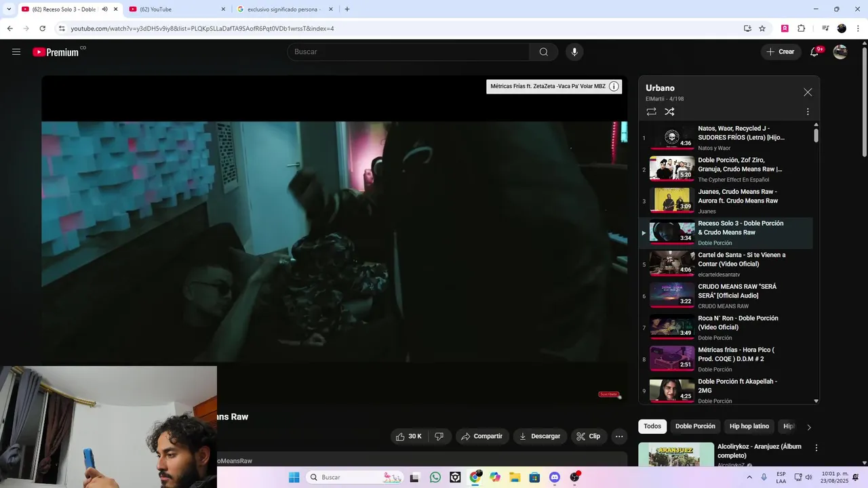Play Juanes Aurora ft. Crudo Means Raw
This screenshot has height=488, width=868.
coord(726,201)
